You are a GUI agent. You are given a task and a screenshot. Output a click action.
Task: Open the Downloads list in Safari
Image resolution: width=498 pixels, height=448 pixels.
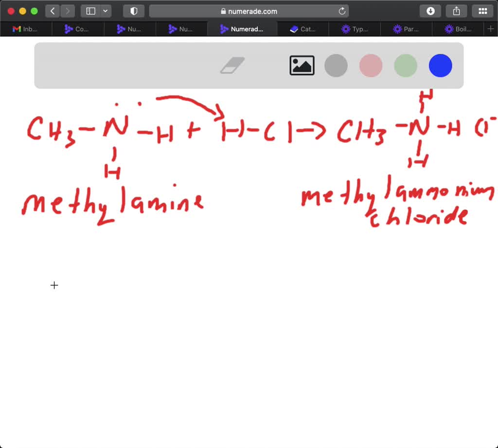pos(430,11)
